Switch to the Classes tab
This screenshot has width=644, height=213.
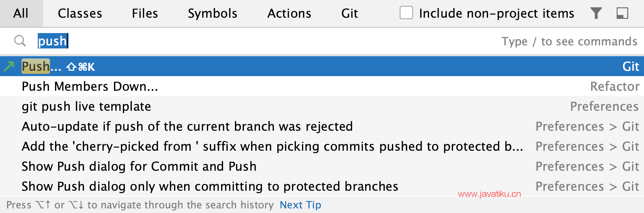tap(80, 13)
